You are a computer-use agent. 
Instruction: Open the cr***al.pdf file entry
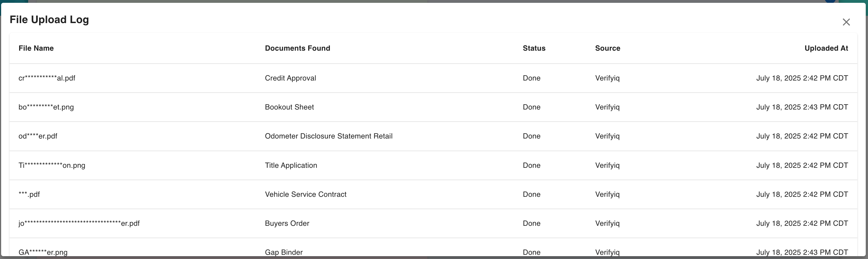[x=47, y=78]
